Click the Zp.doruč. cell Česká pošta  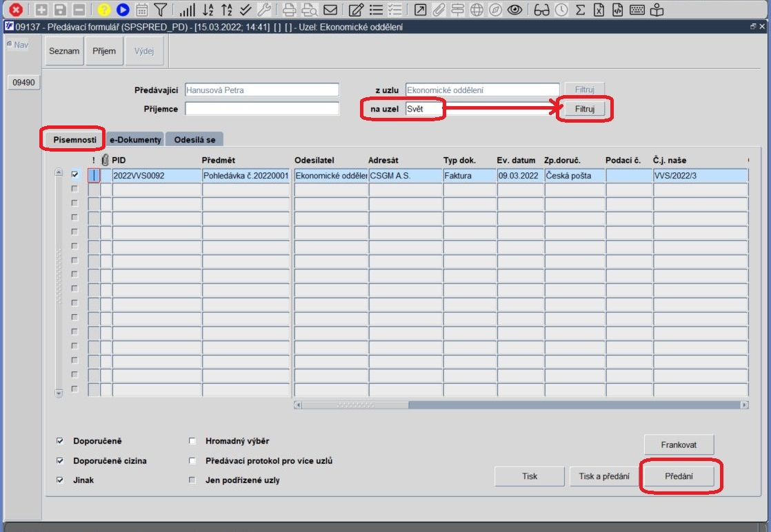[x=574, y=175]
